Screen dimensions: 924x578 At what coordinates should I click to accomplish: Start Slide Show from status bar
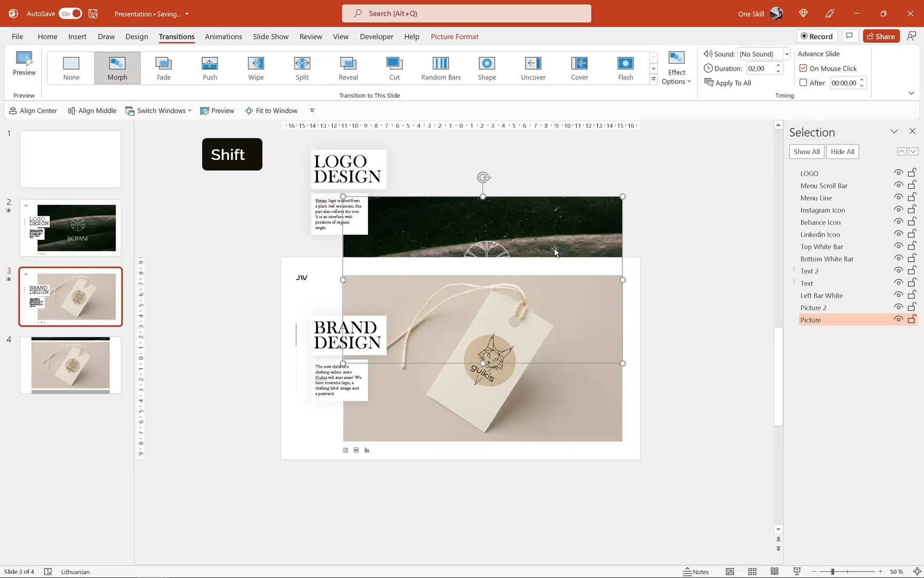click(797, 572)
